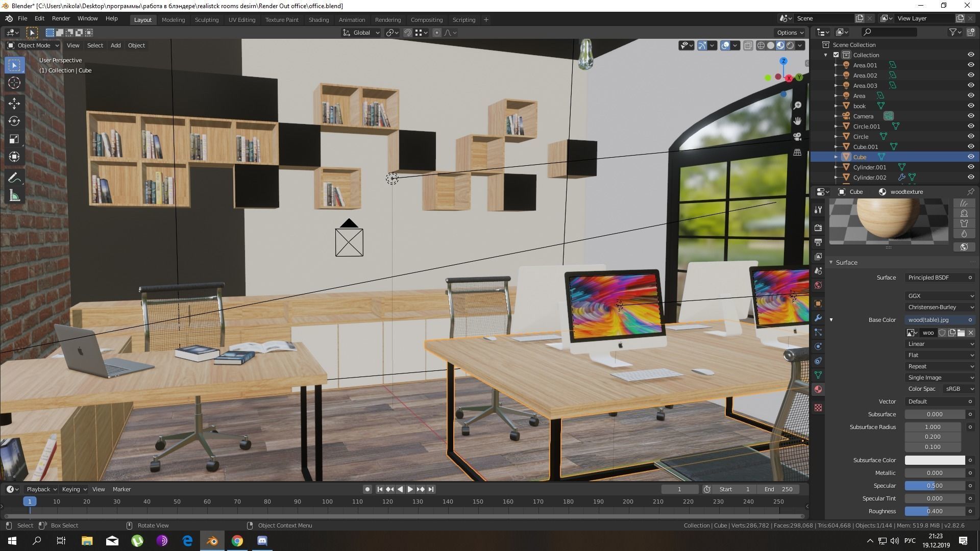Hide the book object using eye icon
This screenshot has height=551, width=980.
[x=971, y=106]
